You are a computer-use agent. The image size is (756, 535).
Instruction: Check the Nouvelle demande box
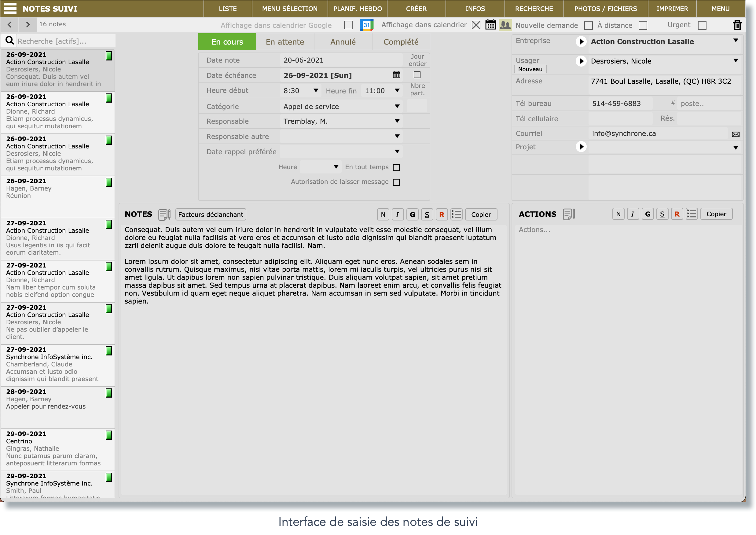(588, 25)
